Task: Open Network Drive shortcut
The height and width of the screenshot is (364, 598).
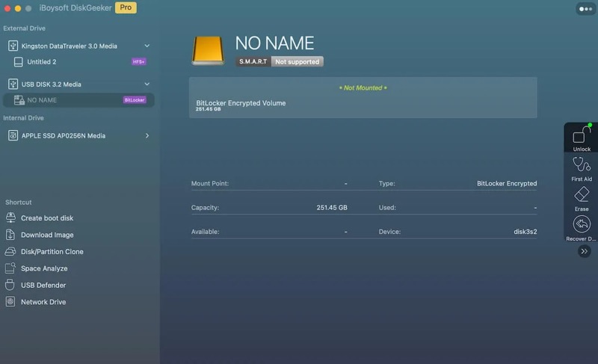Action: tap(43, 302)
